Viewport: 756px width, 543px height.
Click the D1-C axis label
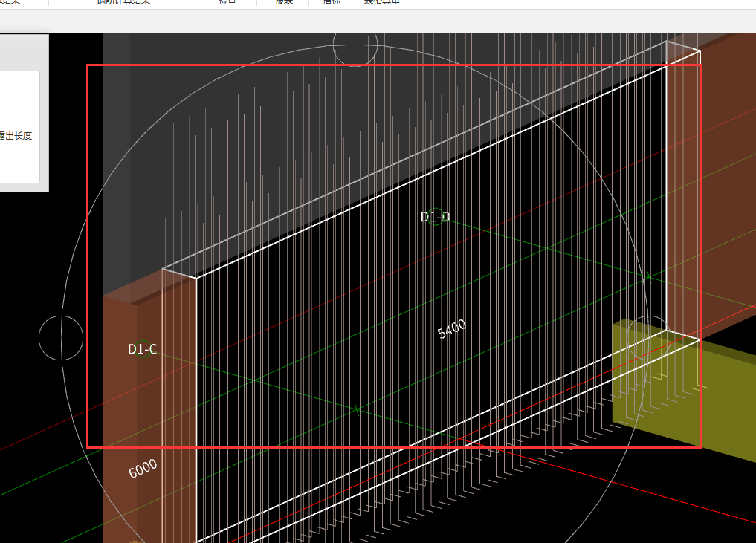[142, 349]
